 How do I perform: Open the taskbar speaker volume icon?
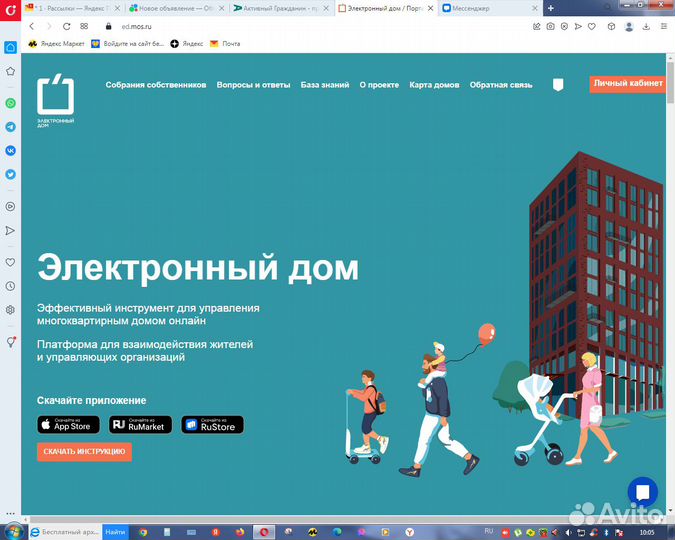coord(569,533)
